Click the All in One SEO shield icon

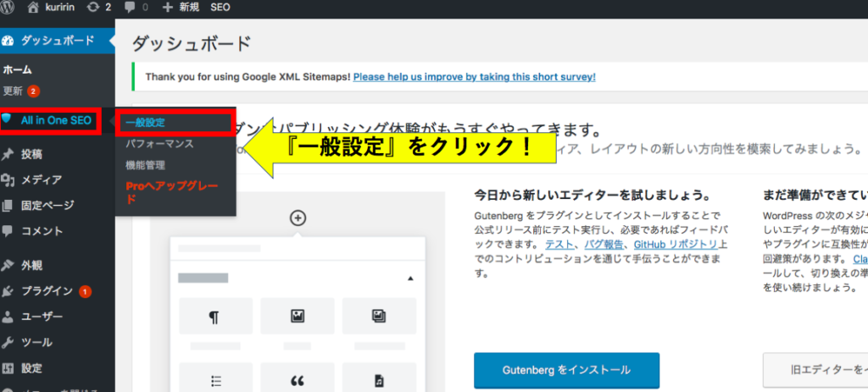pyautogui.click(x=7, y=119)
